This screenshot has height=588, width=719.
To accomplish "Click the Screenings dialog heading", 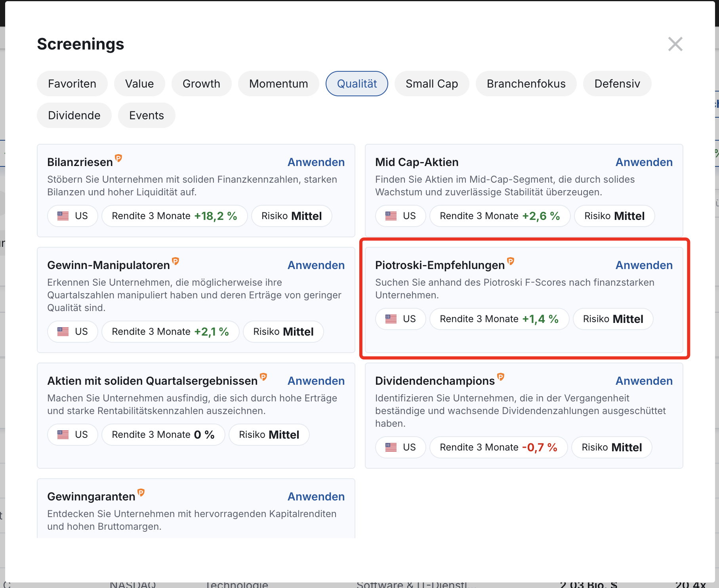I will coord(80,44).
